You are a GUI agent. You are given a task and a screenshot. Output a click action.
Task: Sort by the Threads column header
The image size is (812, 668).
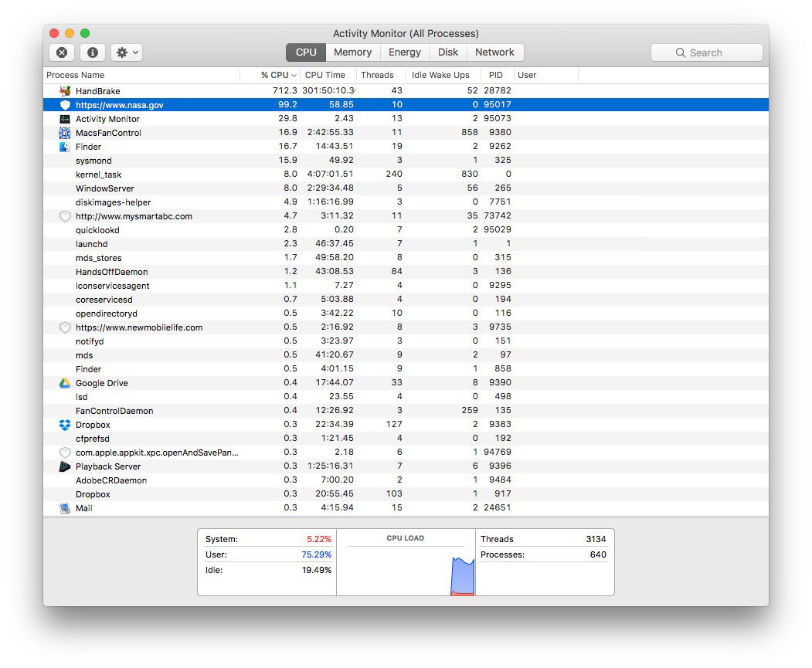coord(381,75)
